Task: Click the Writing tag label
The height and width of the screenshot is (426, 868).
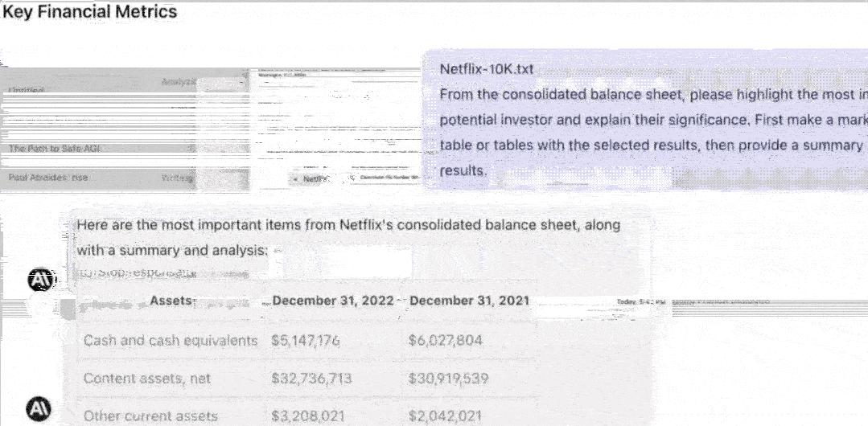Action: tap(177, 178)
